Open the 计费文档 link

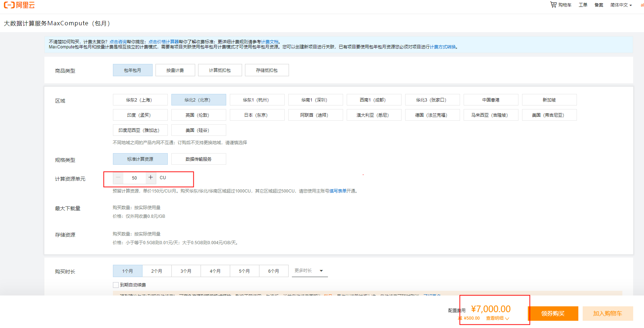click(270, 42)
